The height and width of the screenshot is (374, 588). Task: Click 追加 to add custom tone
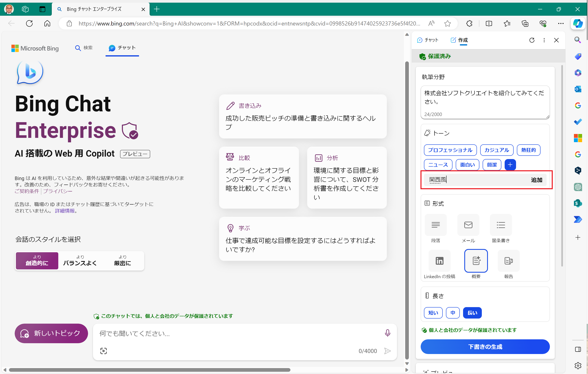click(x=536, y=180)
